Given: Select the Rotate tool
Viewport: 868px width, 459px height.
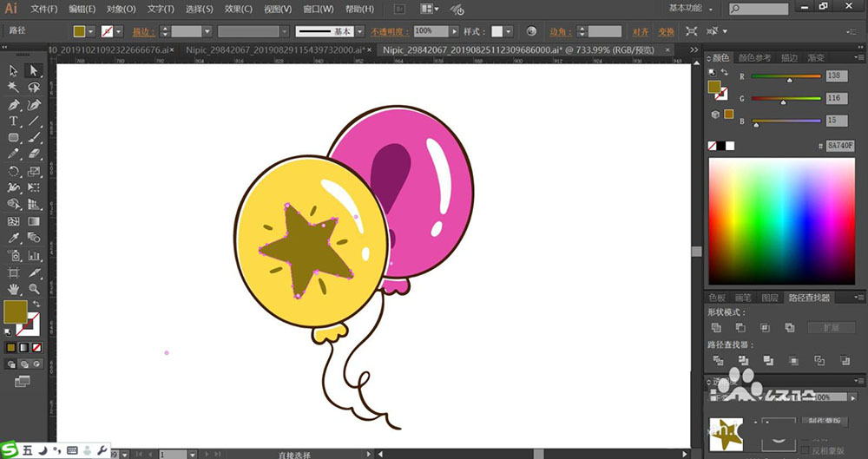Looking at the screenshot, I should click(x=13, y=172).
